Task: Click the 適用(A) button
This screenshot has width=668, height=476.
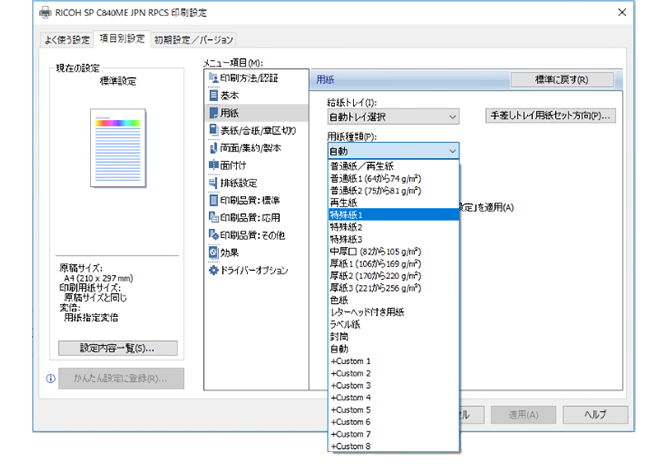Action: [x=523, y=415]
